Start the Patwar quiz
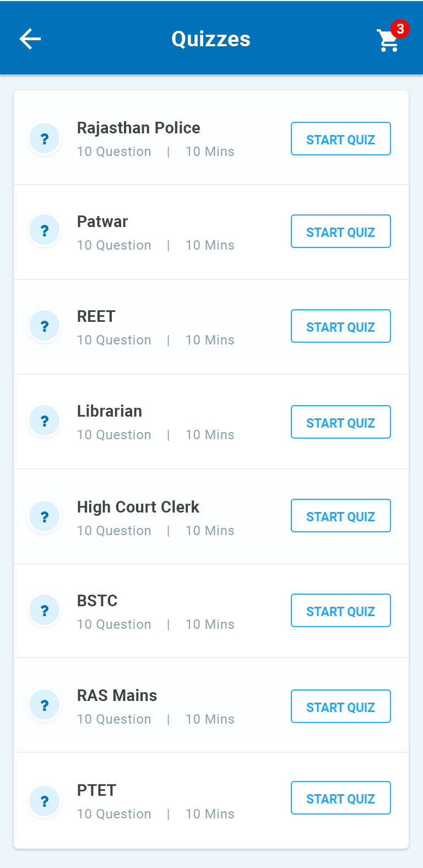The height and width of the screenshot is (868, 423). pos(340,232)
